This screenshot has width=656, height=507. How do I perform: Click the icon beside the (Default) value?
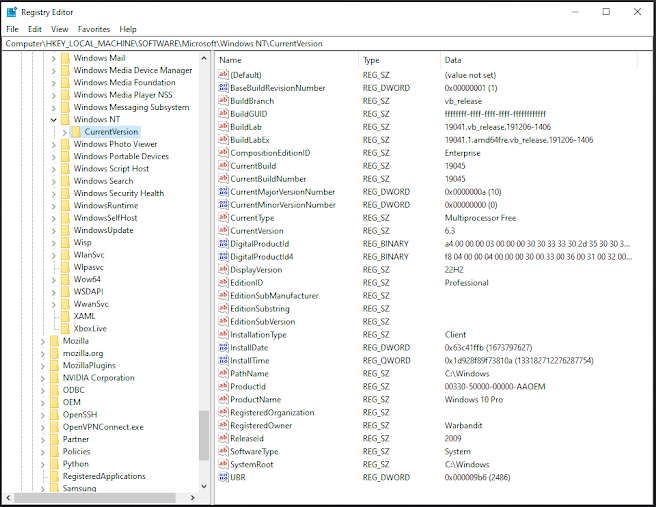pyautogui.click(x=222, y=75)
